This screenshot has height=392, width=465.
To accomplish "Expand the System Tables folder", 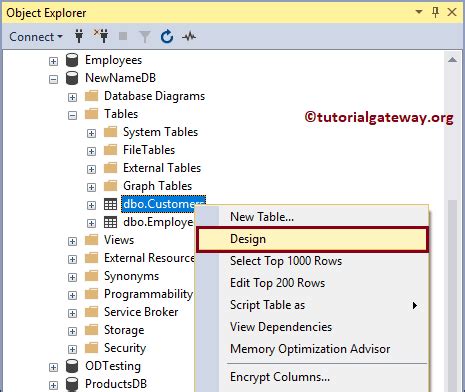I will [91, 133].
